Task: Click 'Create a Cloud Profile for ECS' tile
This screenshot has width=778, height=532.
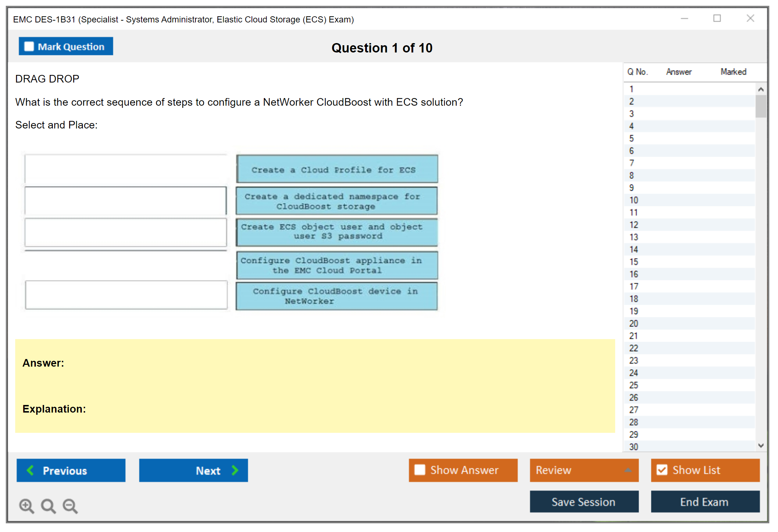Action: [337, 169]
